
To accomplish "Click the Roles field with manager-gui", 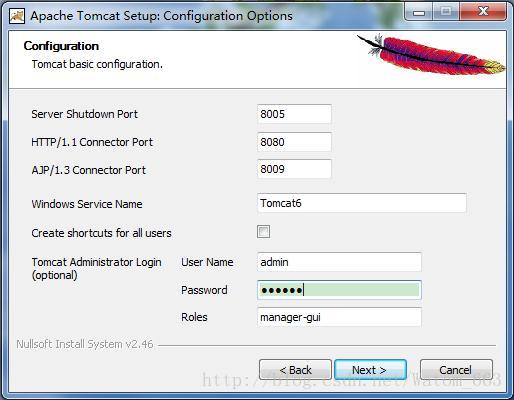I will click(339, 317).
